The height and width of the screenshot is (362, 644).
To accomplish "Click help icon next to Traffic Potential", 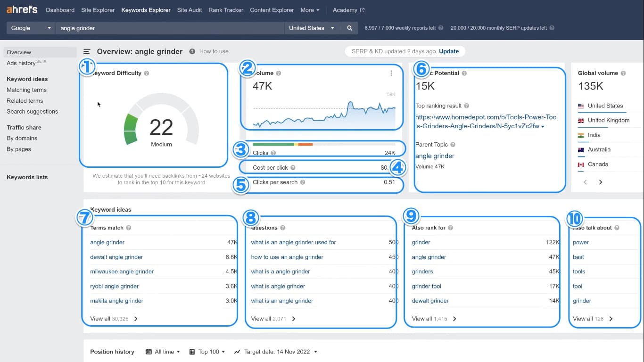I will [x=464, y=73].
